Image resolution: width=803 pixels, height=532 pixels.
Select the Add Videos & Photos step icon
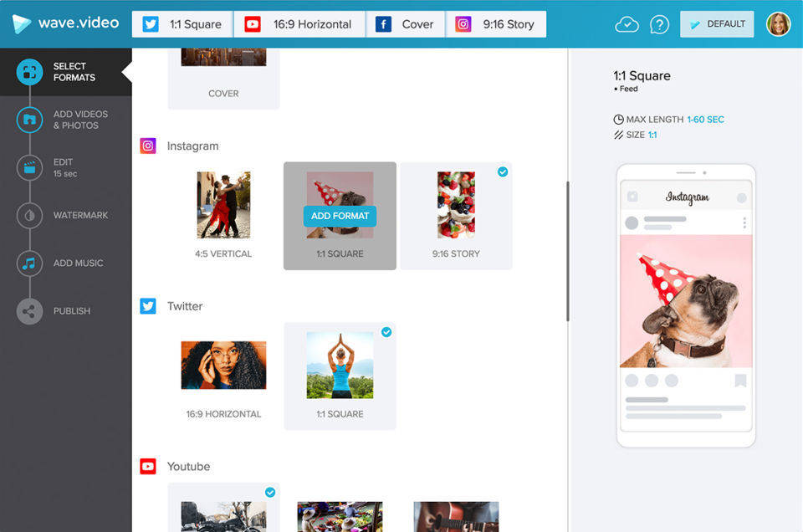[29, 120]
